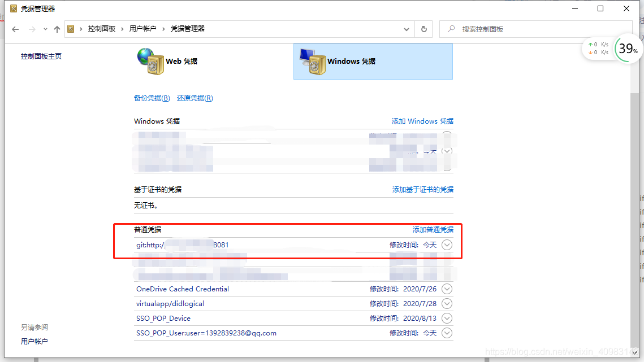Click 添加基于证书的凭据 link

pyautogui.click(x=422, y=190)
